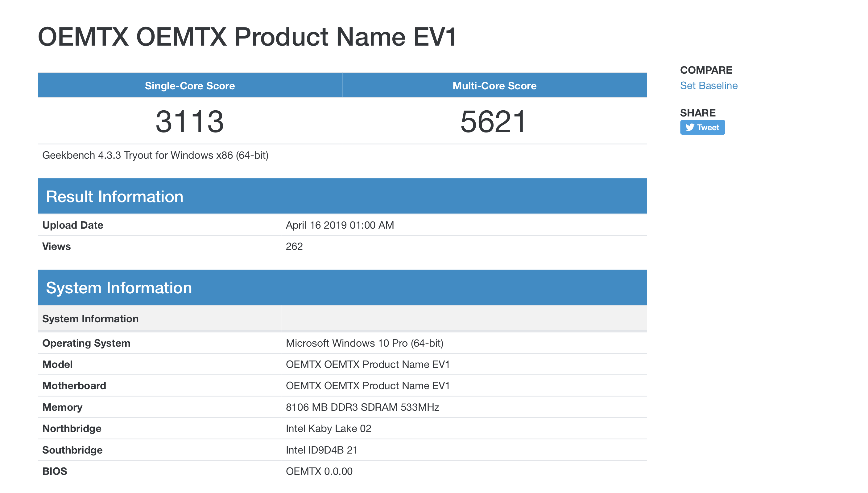Click the Motherboard row label
This screenshot has height=493, width=868.
(x=74, y=386)
